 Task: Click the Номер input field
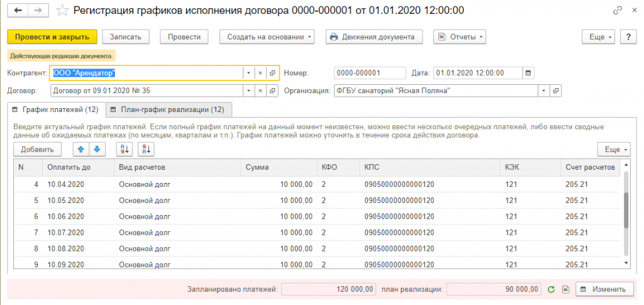point(370,72)
